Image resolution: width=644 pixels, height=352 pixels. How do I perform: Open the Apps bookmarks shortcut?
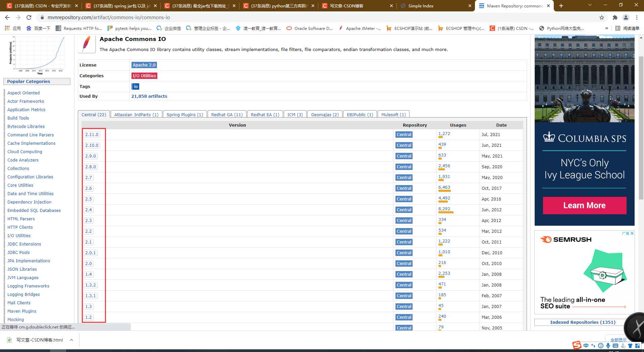coord(13,29)
